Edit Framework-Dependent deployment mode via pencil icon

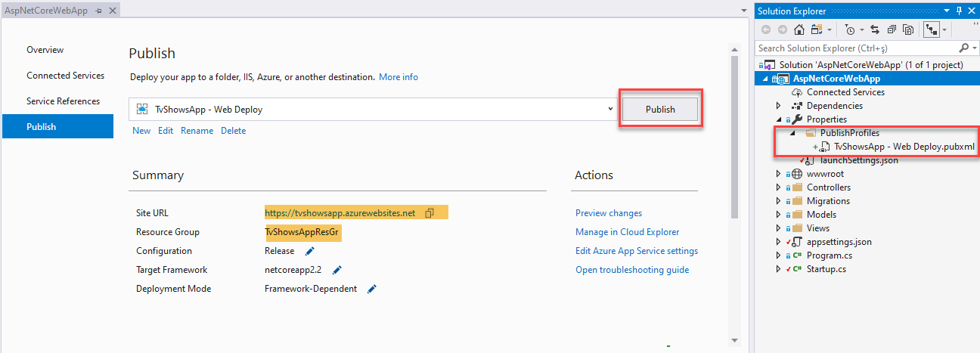pos(371,289)
